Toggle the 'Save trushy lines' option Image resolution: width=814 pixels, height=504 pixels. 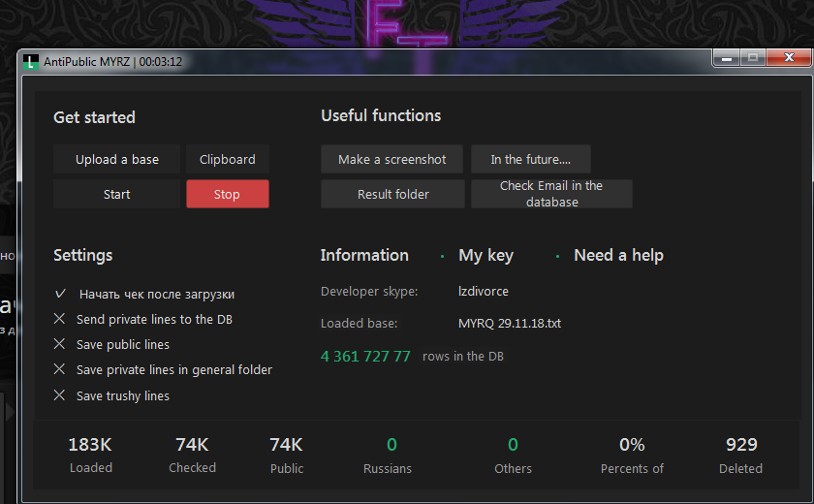point(60,395)
